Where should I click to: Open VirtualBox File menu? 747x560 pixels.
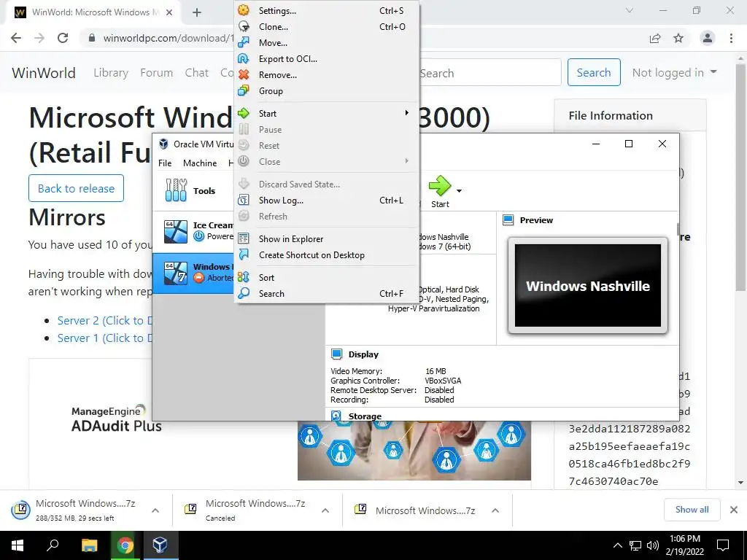[165, 163]
